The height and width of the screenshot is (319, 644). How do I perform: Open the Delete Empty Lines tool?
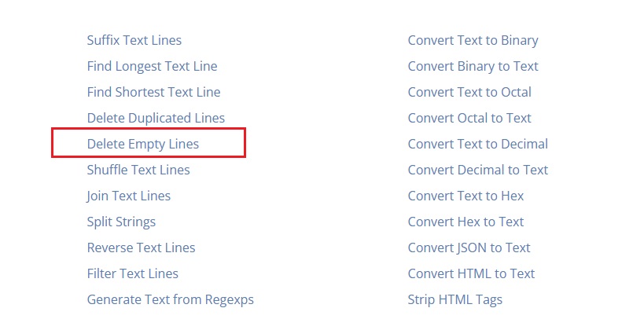pyautogui.click(x=143, y=144)
